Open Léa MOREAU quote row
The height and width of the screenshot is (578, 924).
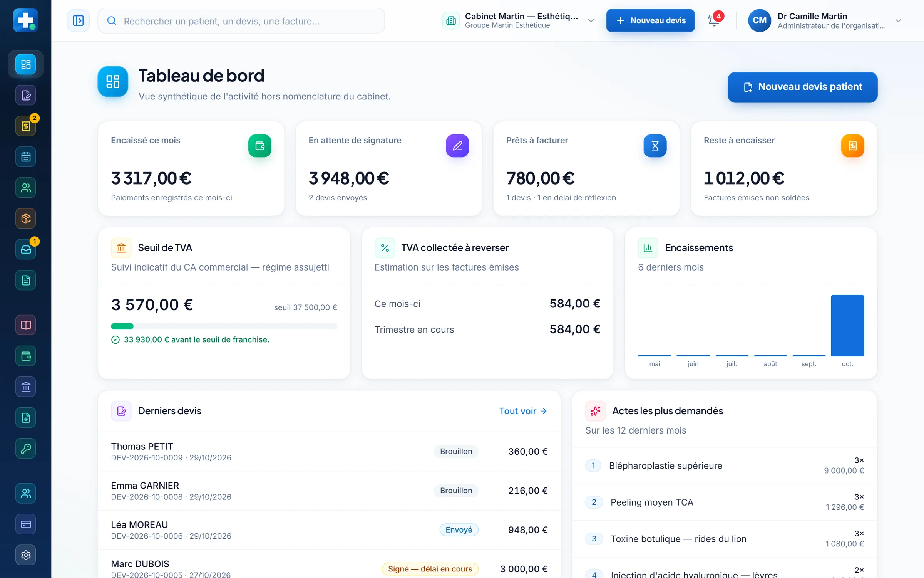[x=329, y=530]
